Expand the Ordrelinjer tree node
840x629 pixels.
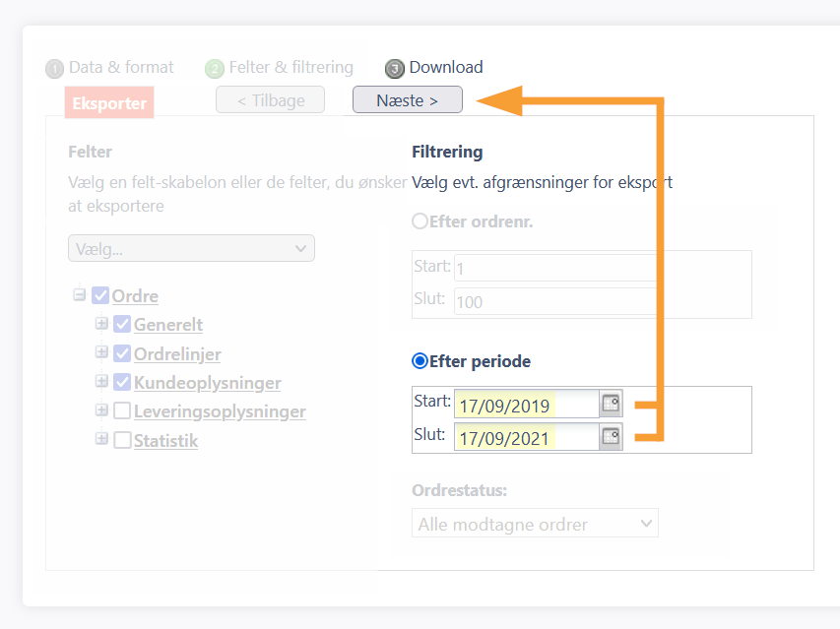click(x=101, y=352)
